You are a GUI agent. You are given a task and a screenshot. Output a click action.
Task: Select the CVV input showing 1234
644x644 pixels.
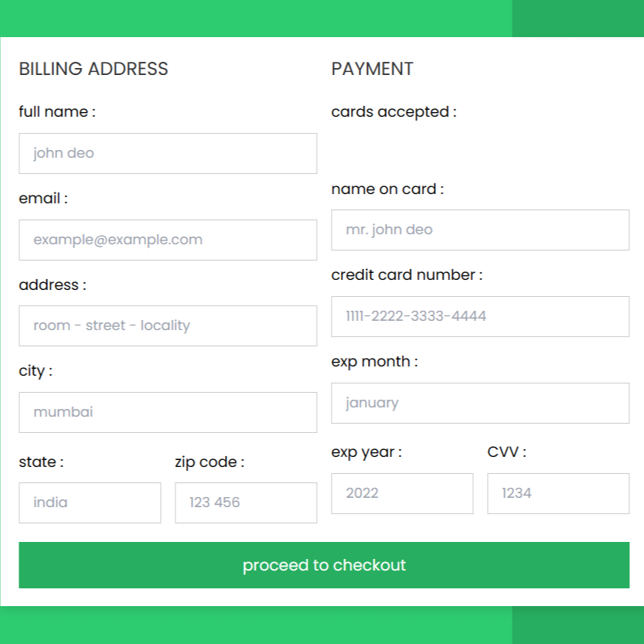point(558,494)
